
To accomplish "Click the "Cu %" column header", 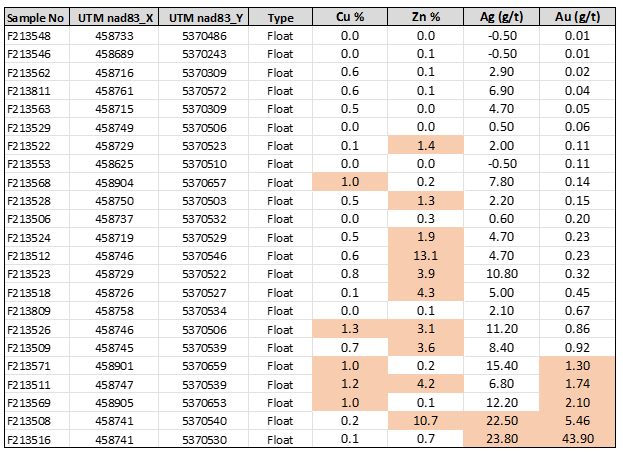I will pyautogui.click(x=349, y=18).
